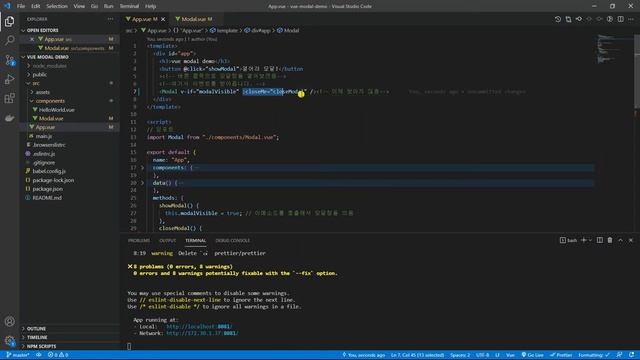Click the circle half-filled editor toolbar icon
640x360 pixels.
tap(610, 19)
